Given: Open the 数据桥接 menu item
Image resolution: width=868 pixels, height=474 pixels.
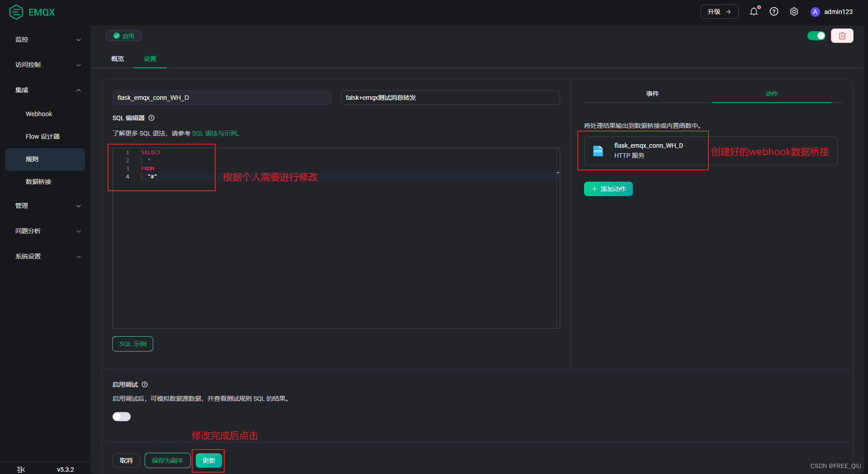Looking at the screenshot, I should coord(45,182).
